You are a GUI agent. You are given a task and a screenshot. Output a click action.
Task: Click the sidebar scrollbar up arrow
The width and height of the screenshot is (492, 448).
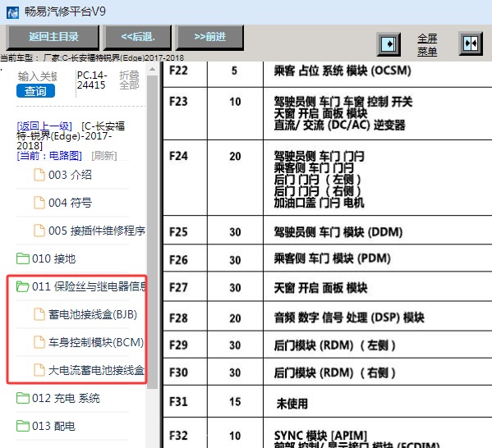(153, 69)
